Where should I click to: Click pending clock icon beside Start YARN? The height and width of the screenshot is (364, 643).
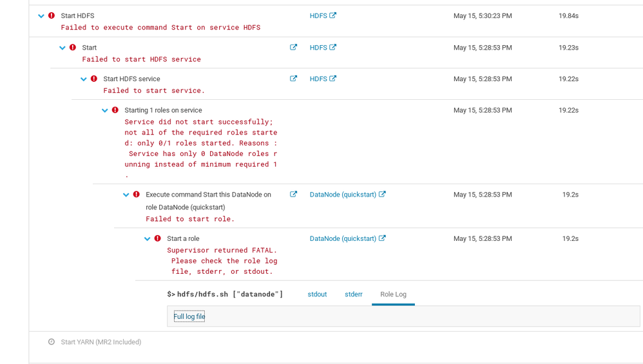52,342
